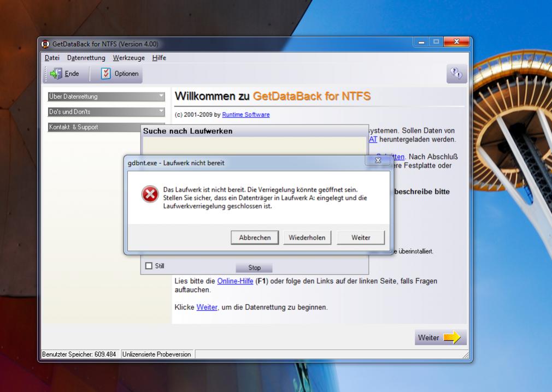Viewport: 552px width, 392px height.
Task: Close the Laufwerk nicht bereit dialog
Action: pyautogui.click(x=378, y=161)
